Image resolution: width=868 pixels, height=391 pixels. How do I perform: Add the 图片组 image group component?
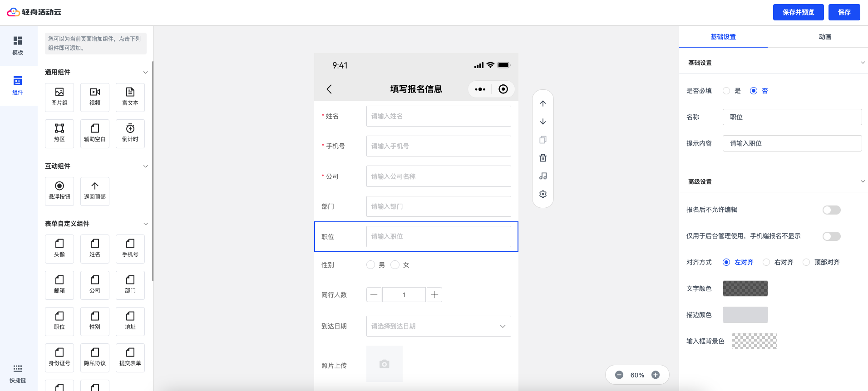pyautogui.click(x=59, y=97)
